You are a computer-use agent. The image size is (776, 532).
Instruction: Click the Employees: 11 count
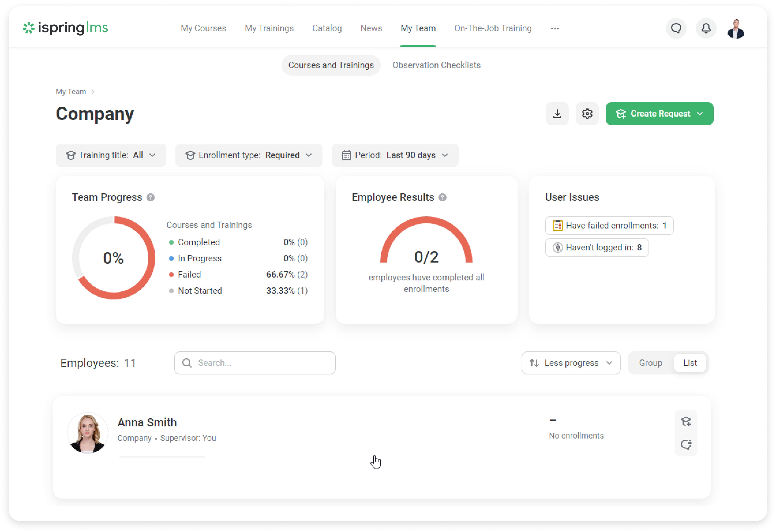98,363
